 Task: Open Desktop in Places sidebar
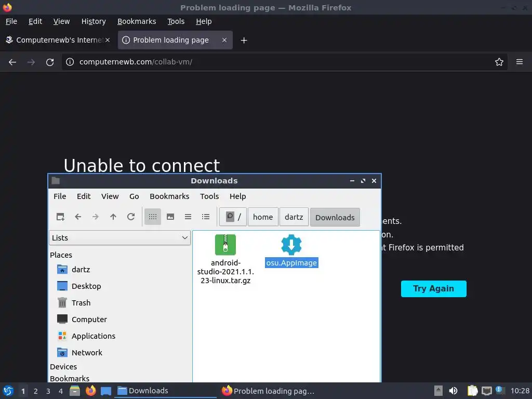point(86,286)
